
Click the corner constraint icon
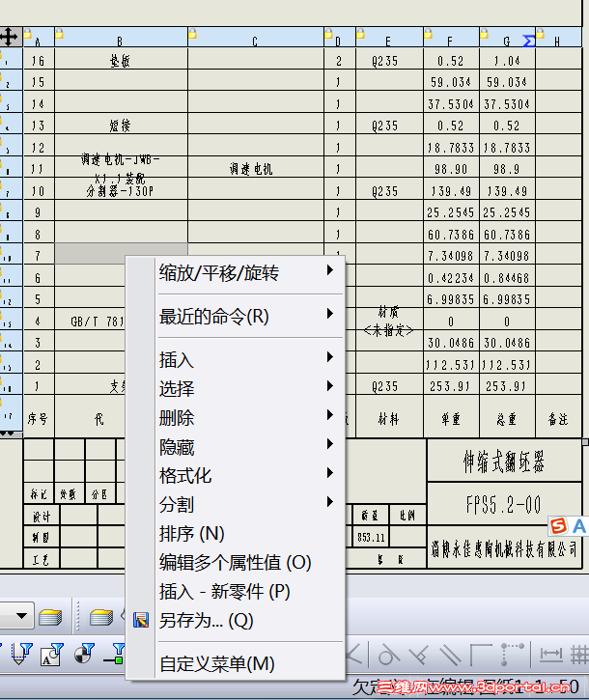(481, 656)
